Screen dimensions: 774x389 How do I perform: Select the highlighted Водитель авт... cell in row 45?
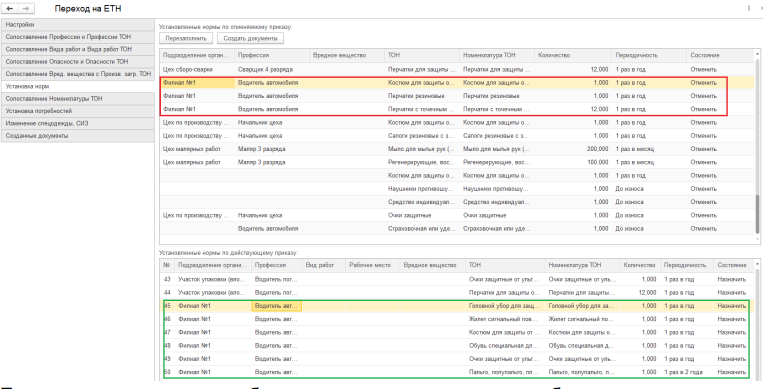click(277, 306)
